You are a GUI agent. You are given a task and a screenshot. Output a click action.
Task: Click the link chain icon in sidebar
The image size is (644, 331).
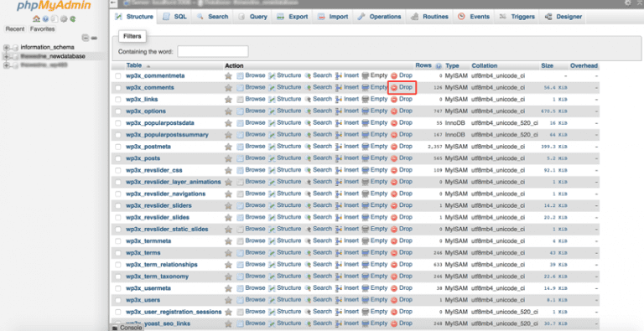point(94,38)
